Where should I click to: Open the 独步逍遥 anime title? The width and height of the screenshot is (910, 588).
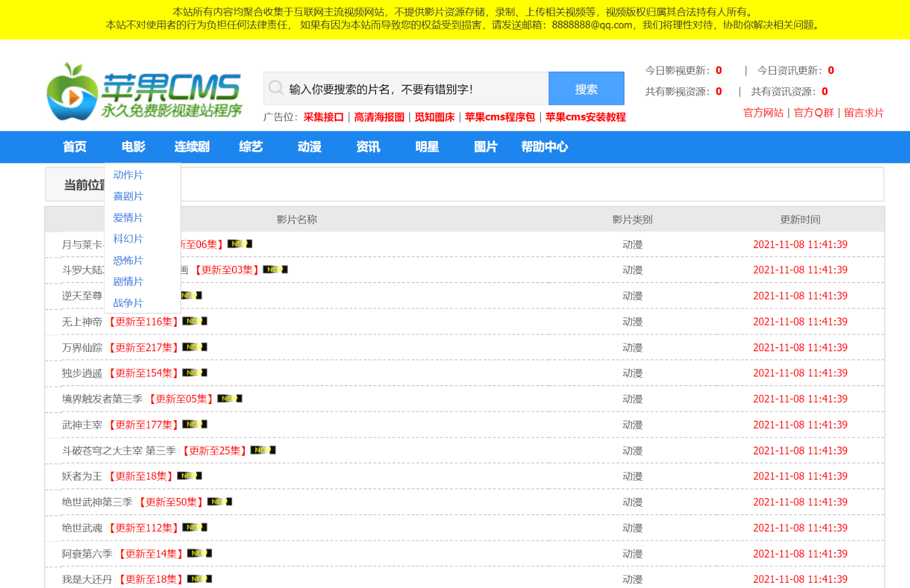pyautogui.click(x=82, y=374)
